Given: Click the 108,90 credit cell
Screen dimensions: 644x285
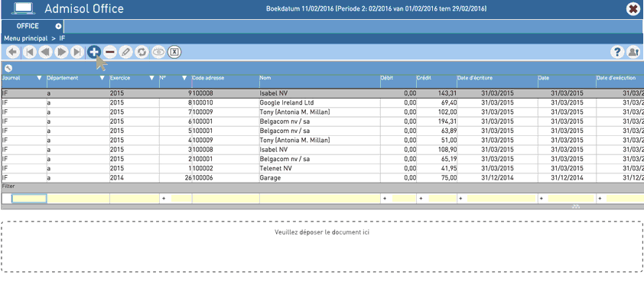Looking at the screenshot, I should point(437,150).
